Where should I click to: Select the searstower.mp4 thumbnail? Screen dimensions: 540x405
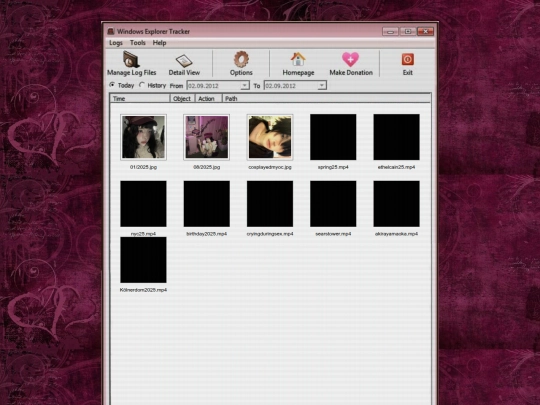coord(333,204)
